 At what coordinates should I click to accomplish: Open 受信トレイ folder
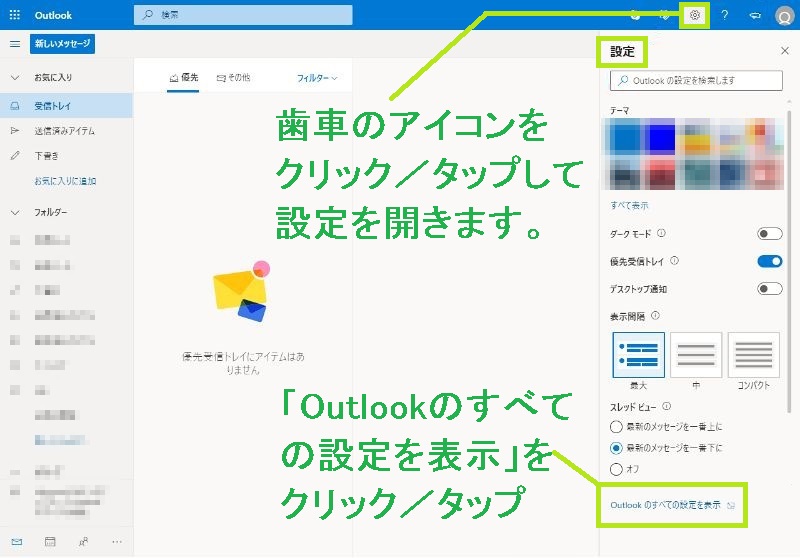[66, 106]
